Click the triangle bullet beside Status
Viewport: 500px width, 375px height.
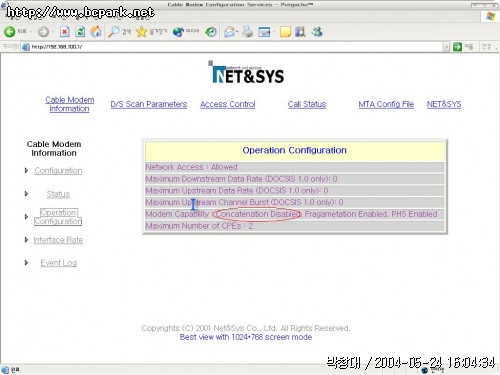(x=26, y=193)
